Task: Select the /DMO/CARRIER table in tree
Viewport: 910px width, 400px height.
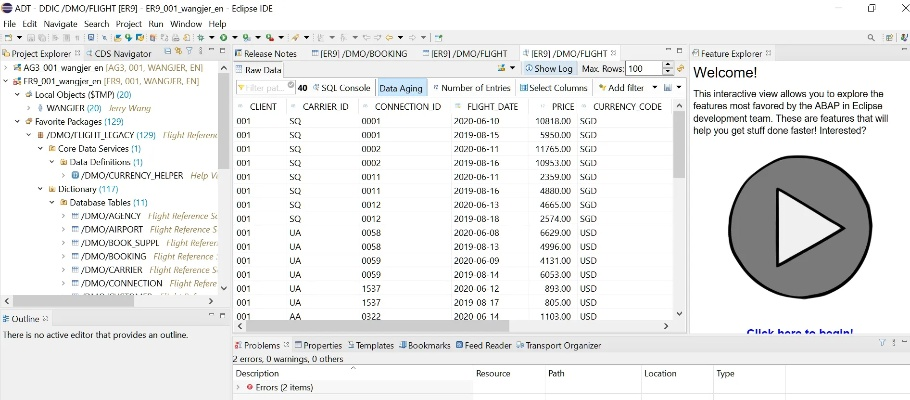Action: tap(114, 269)
